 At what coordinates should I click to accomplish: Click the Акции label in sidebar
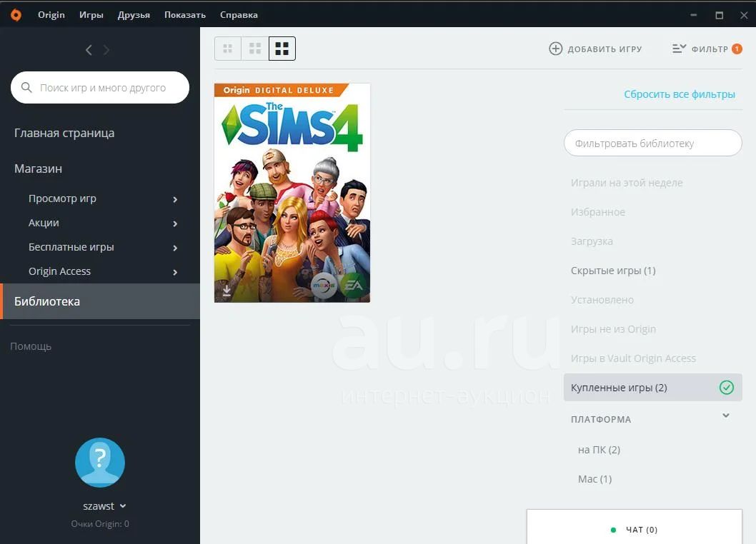pos(44,223)
